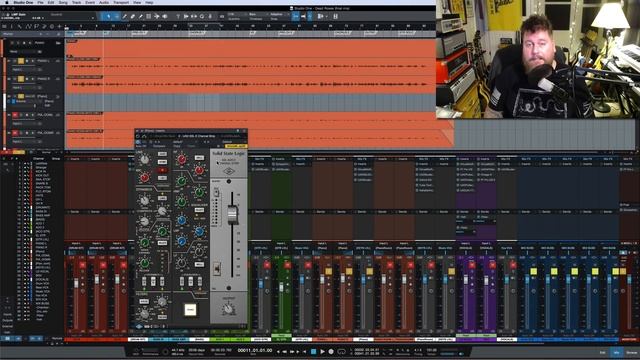The height and width of the screenshot is (360, 640).
Task: Select the Eraser tool in the toolbar
Action: tap(133, 16)
